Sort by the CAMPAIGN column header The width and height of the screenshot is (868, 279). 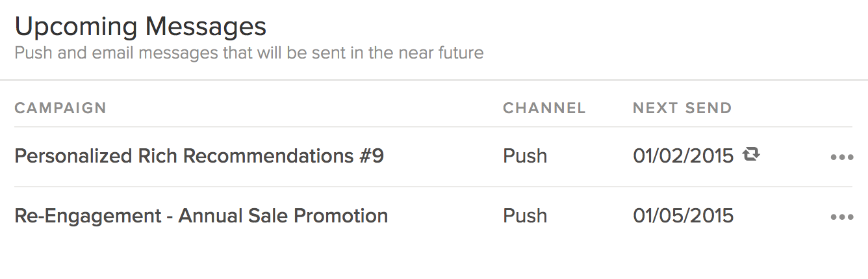[60, 108]
